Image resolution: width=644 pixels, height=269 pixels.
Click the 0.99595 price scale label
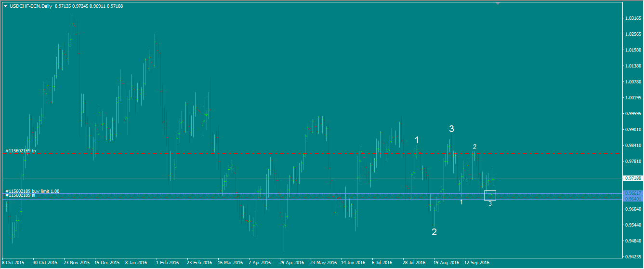tap(633, 114)
